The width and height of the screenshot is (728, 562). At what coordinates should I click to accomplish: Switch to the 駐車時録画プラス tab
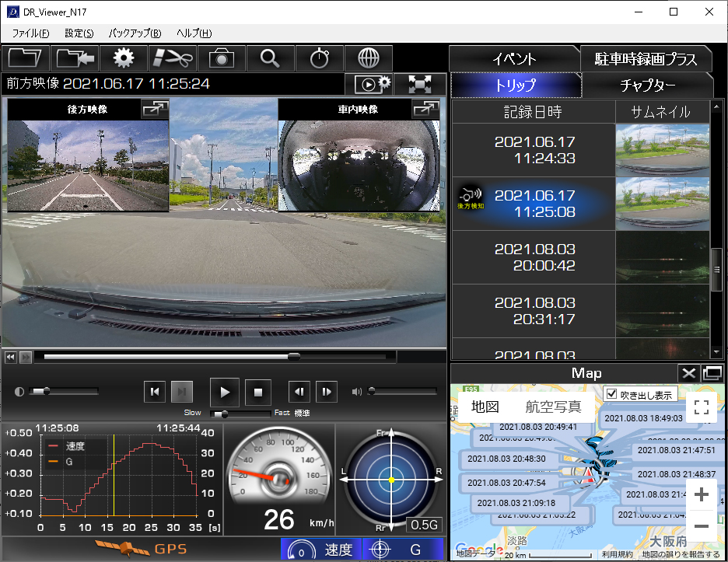tap(646, 59)
